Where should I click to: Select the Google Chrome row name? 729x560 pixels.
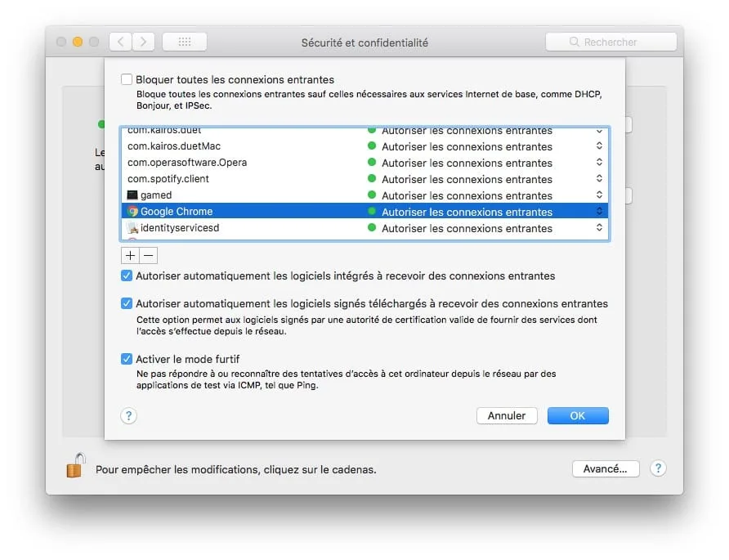point(177,211)
